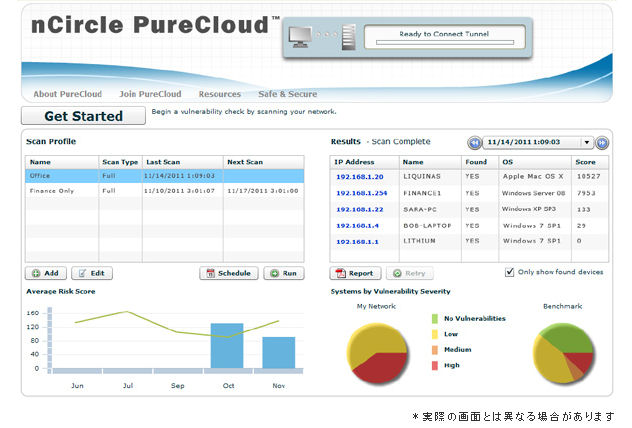Click the Retry button
632x428 pixels.
tap(410, 273)
